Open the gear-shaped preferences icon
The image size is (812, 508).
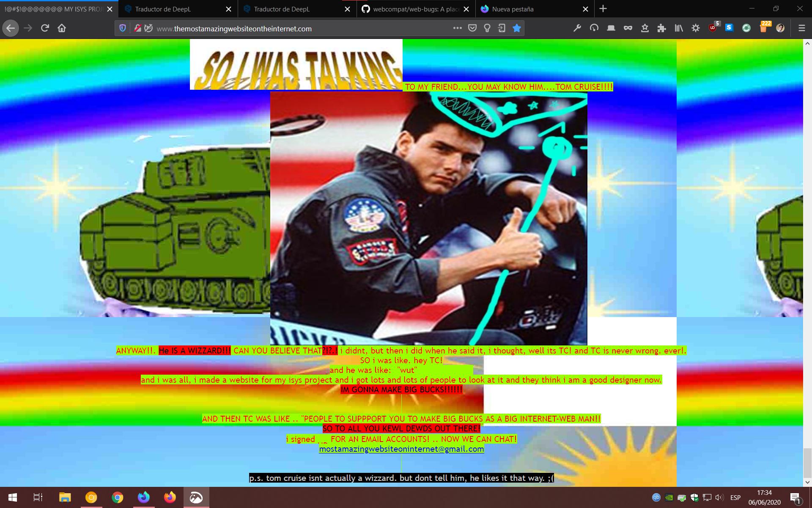click(x=696, y=28)
